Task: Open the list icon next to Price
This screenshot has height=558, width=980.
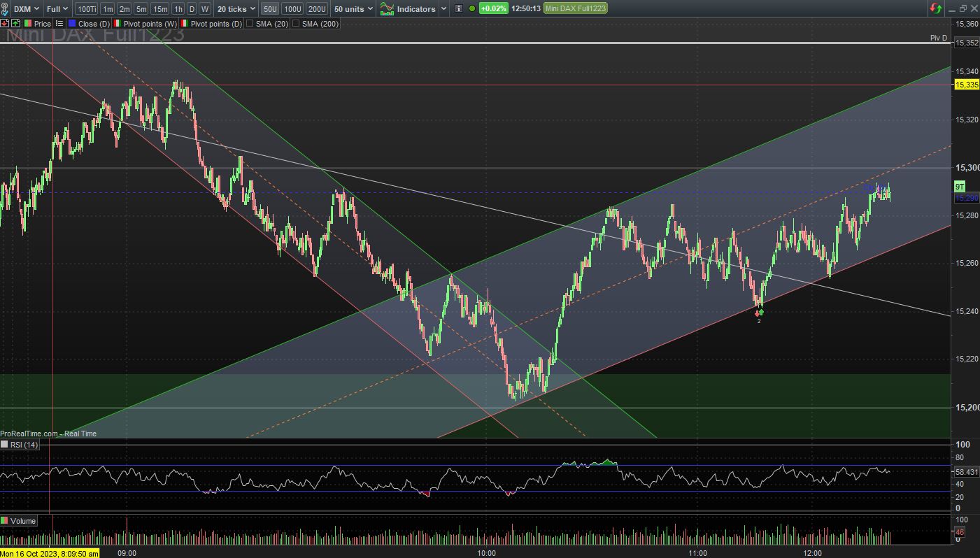Action: pos(59,24)
